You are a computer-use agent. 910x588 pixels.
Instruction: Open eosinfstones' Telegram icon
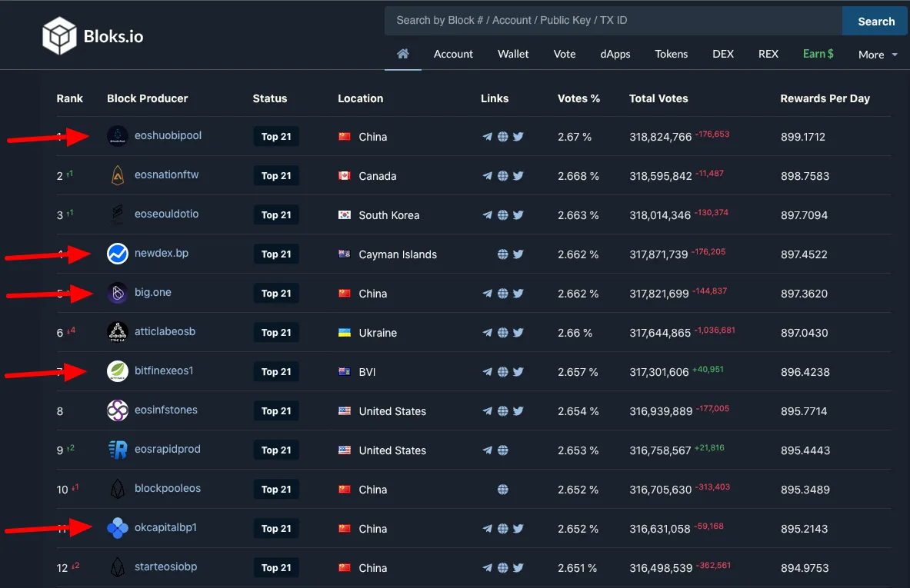(488, 411)
